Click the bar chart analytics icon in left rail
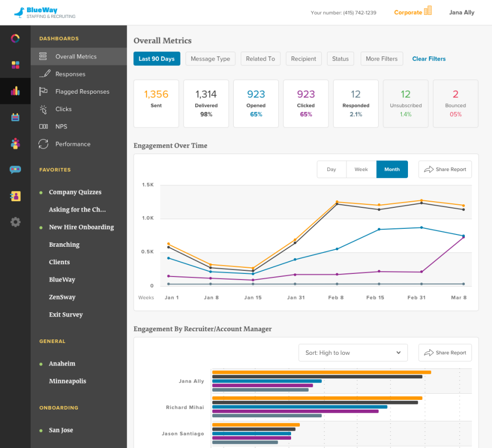Viewport: 492px width, 448px height. [x=15, y=91]
